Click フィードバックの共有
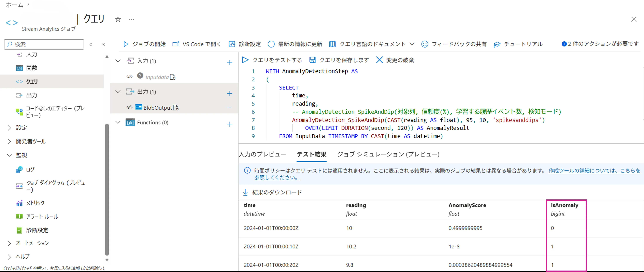 pos(454,44)
